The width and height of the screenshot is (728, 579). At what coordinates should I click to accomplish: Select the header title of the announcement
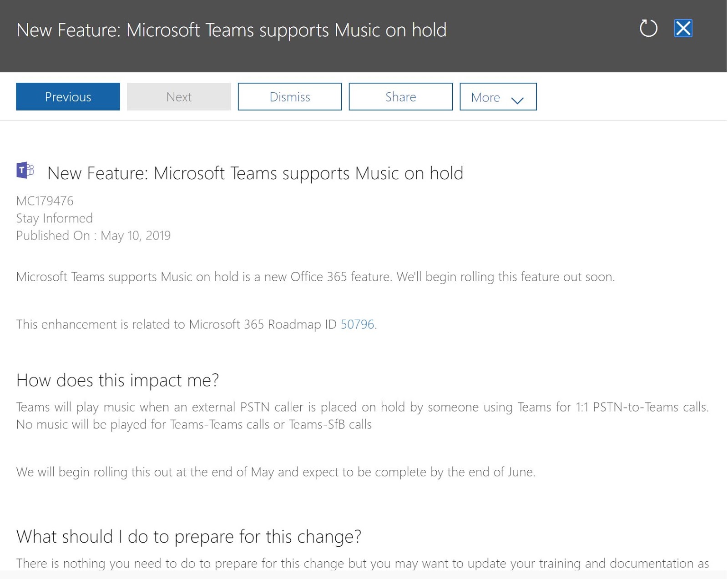pos(232,30)
